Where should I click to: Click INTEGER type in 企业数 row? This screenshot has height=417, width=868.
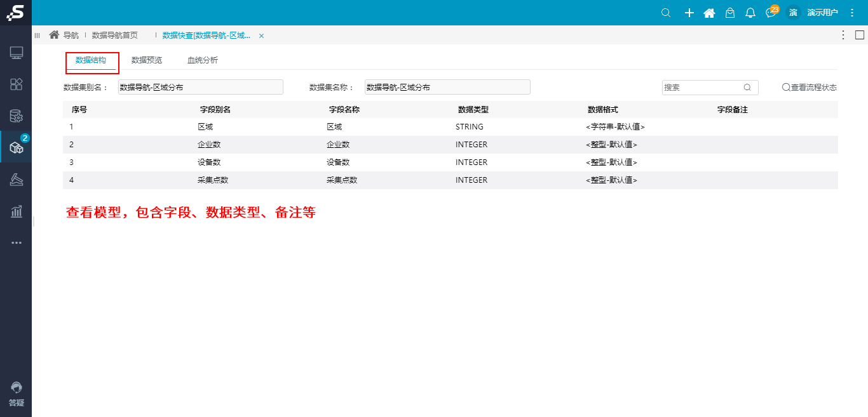pos(471,145)
